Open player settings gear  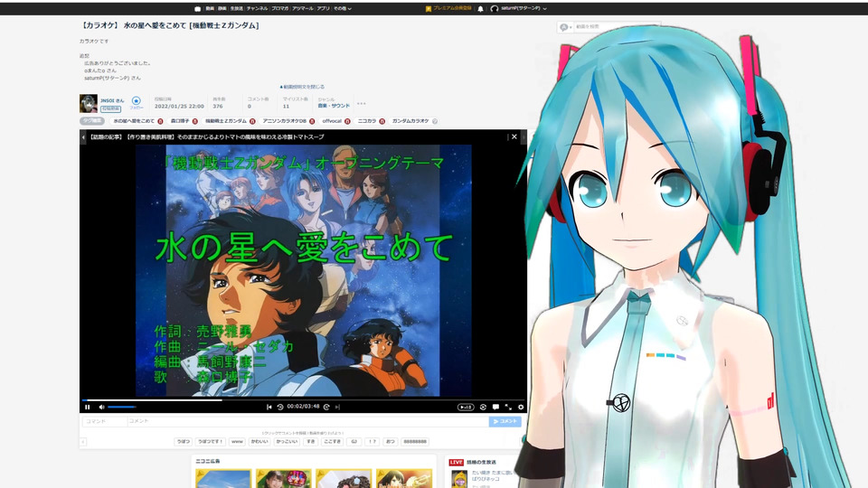[521, 408]
